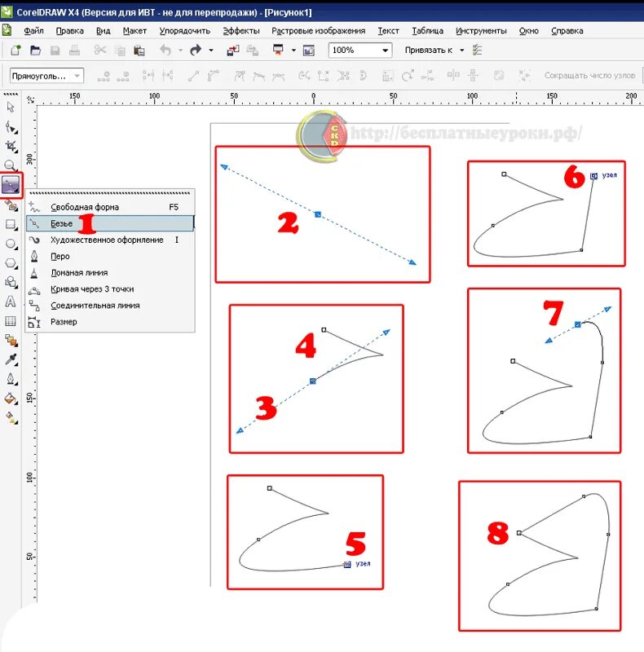Select the Polygon tool

[x=11, y=263]
